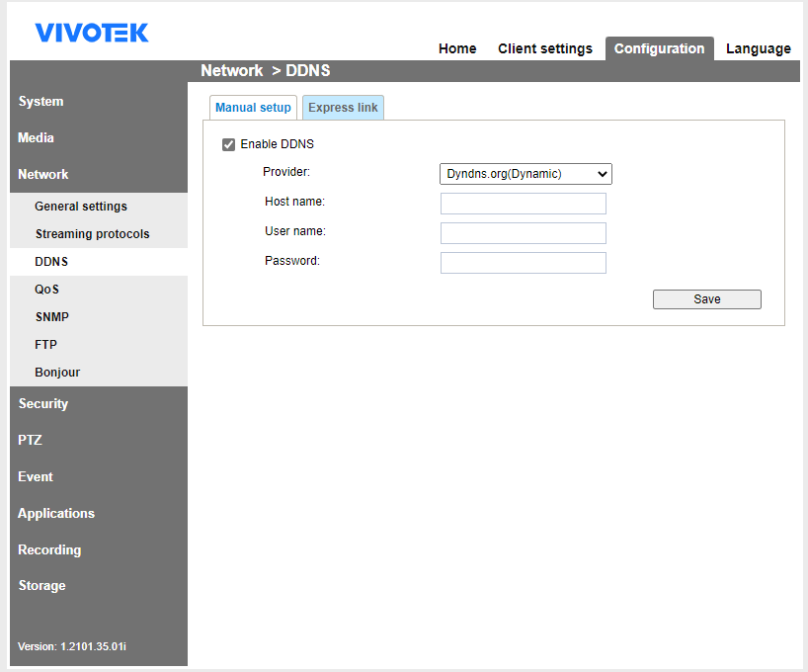Switch to the Express link tab
This screenshot has height=672, width=808.
tap(343, 108)
